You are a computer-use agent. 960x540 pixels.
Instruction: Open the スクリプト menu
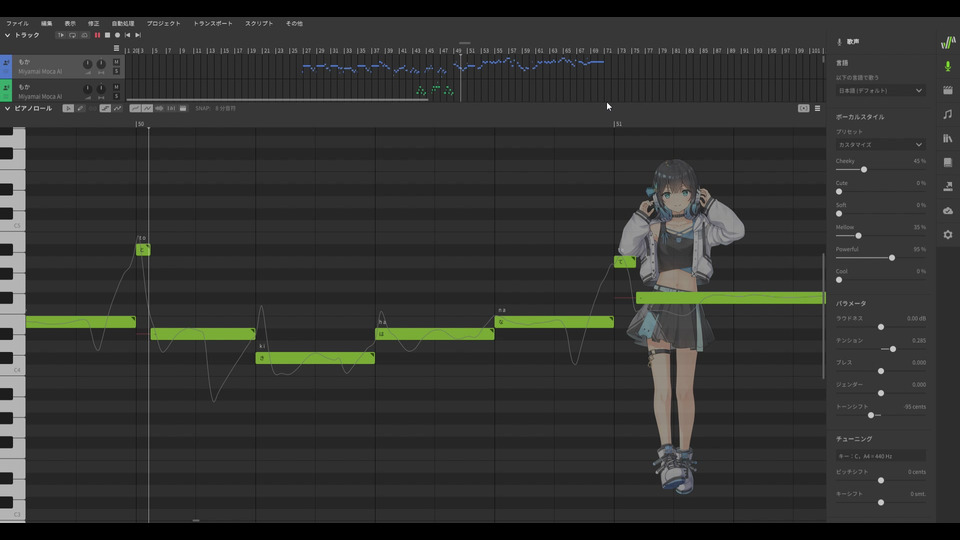pos(259,23)
